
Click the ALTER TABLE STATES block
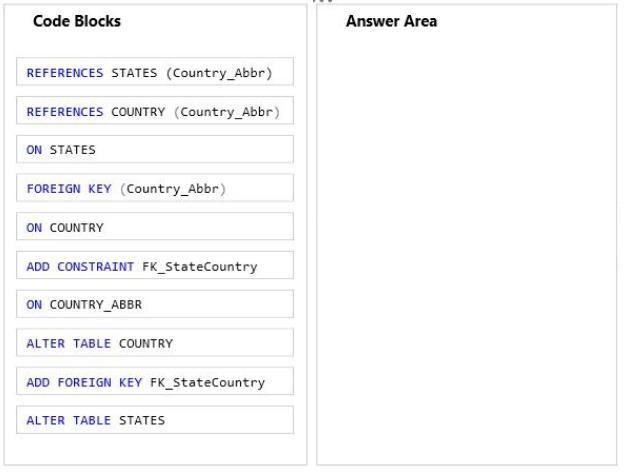click(155, 420)
